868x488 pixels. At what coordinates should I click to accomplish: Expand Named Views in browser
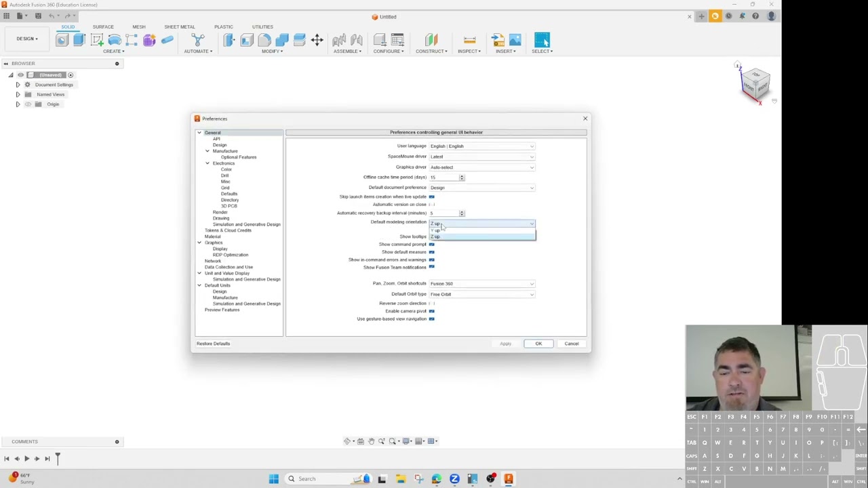(x=18, y=94)
